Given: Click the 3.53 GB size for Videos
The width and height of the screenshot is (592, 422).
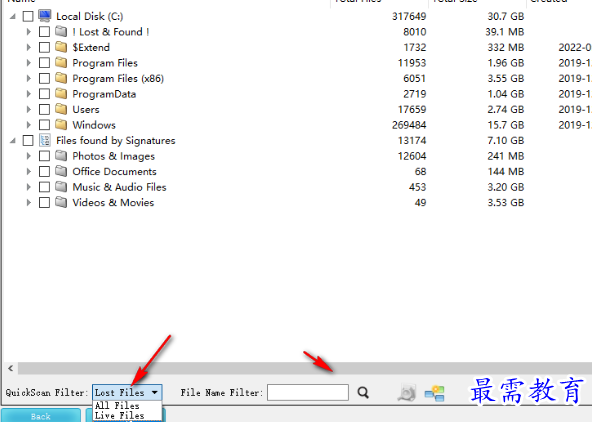Looking at the screenshot, I should [506, 203].
